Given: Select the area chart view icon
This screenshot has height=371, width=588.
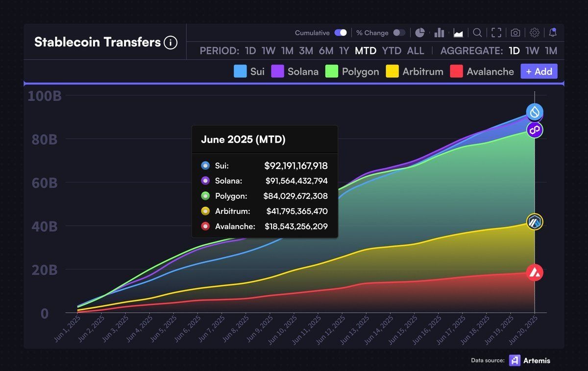Looking at the screenshot, I should (459, 33).
